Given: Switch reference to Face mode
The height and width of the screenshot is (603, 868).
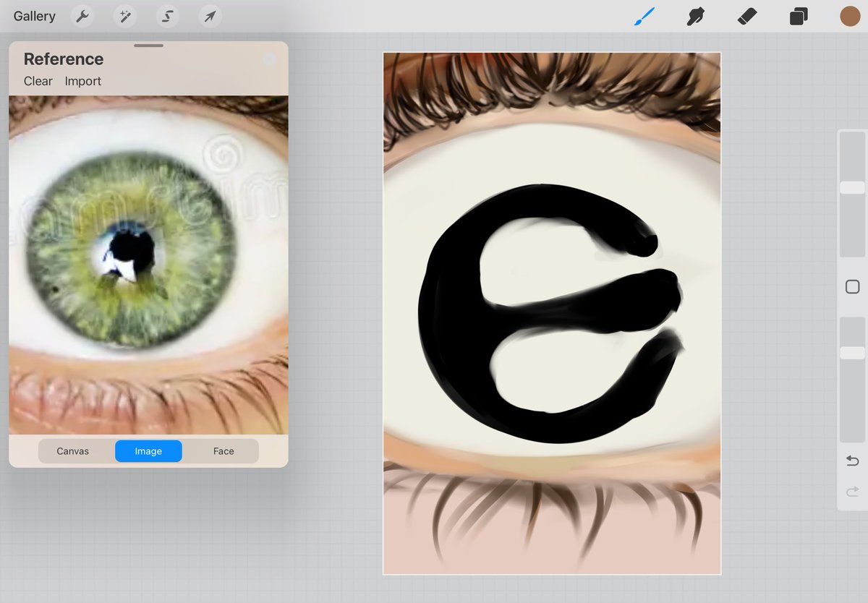Looking at the screenshot, I should pos(224,451).
